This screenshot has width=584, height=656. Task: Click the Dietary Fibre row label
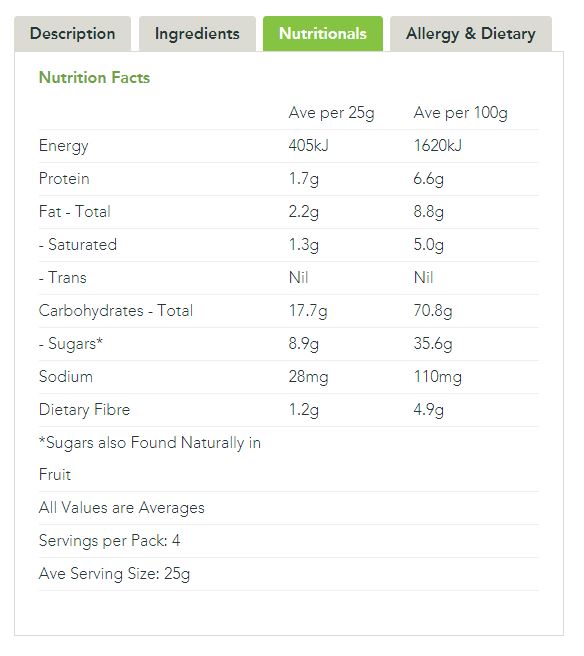coord(85,410)
